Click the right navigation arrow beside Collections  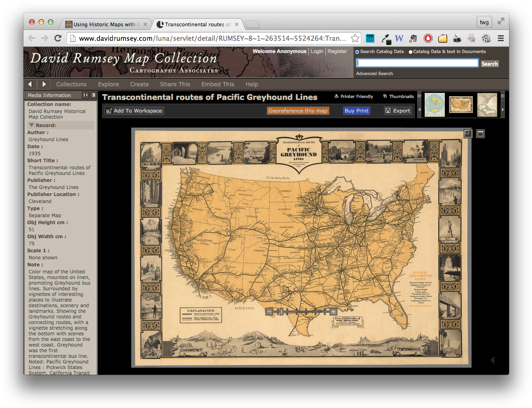click(x=44, y=84)
